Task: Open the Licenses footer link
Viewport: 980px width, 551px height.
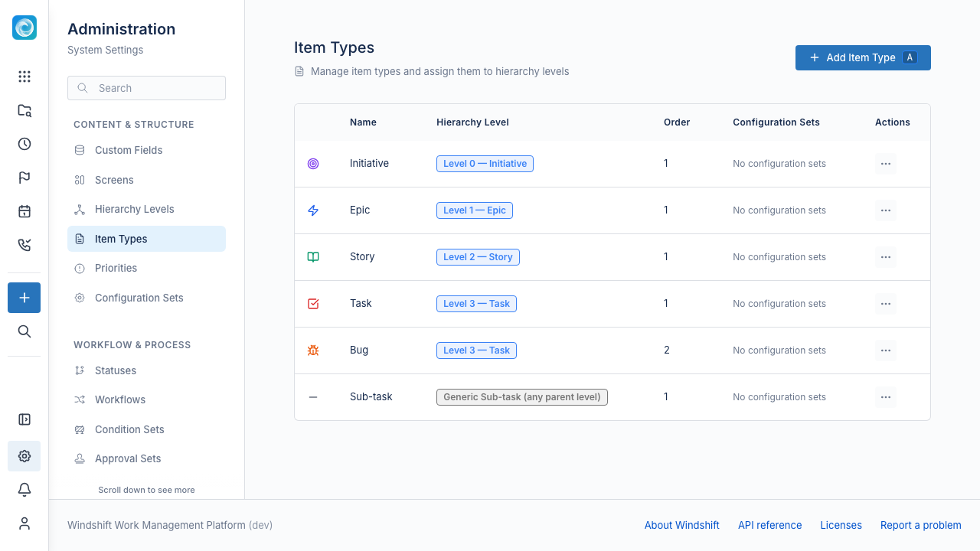Action: pos(841,525)
